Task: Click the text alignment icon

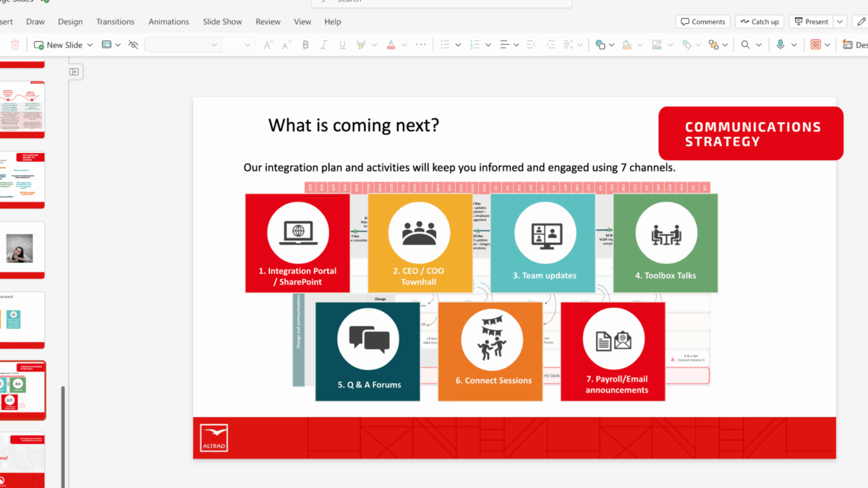Action: click(505, 45)
